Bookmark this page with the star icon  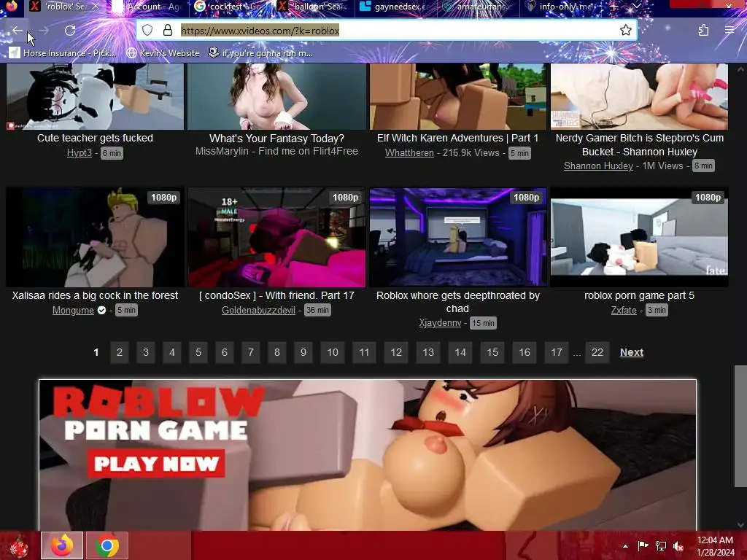625,31
